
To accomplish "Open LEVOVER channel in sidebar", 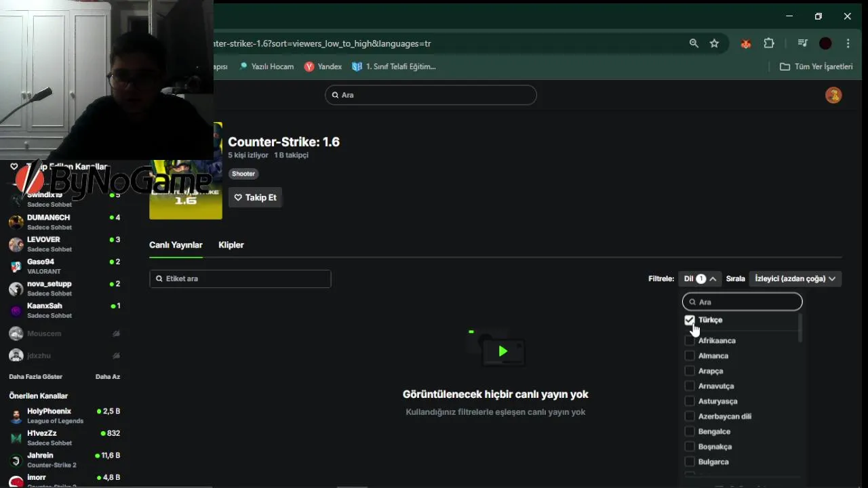I will coord(64,244).
